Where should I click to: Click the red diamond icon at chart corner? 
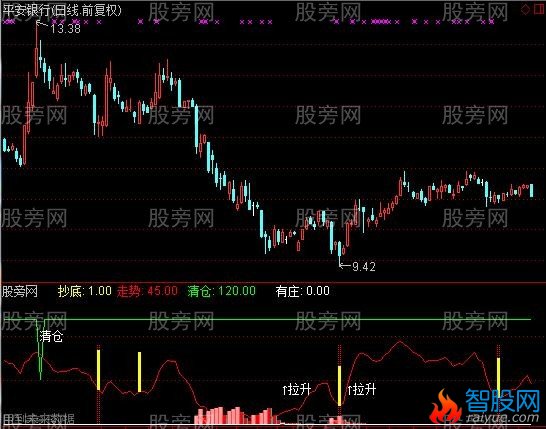point(525,9)
